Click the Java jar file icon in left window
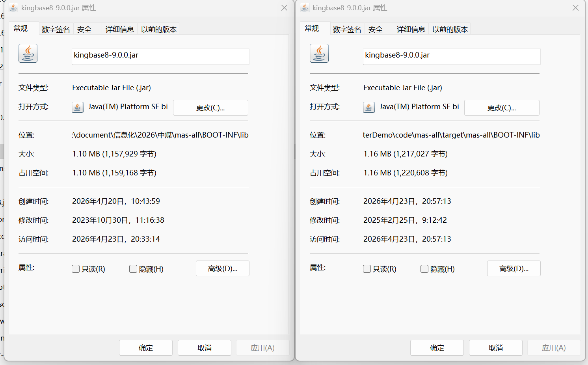Screen dimensions: 588x365 tap(28, 53)
